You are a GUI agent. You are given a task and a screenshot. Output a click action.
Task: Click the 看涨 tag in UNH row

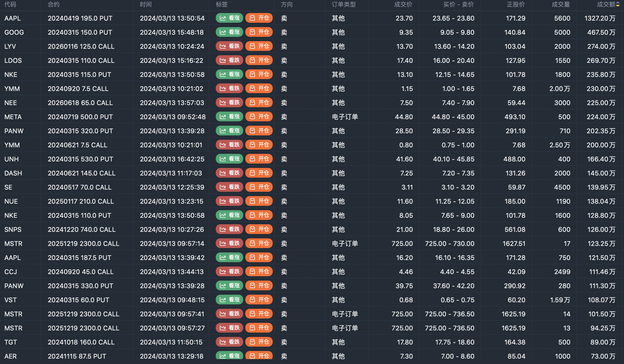pyautogui.click(x=229, y=159)
